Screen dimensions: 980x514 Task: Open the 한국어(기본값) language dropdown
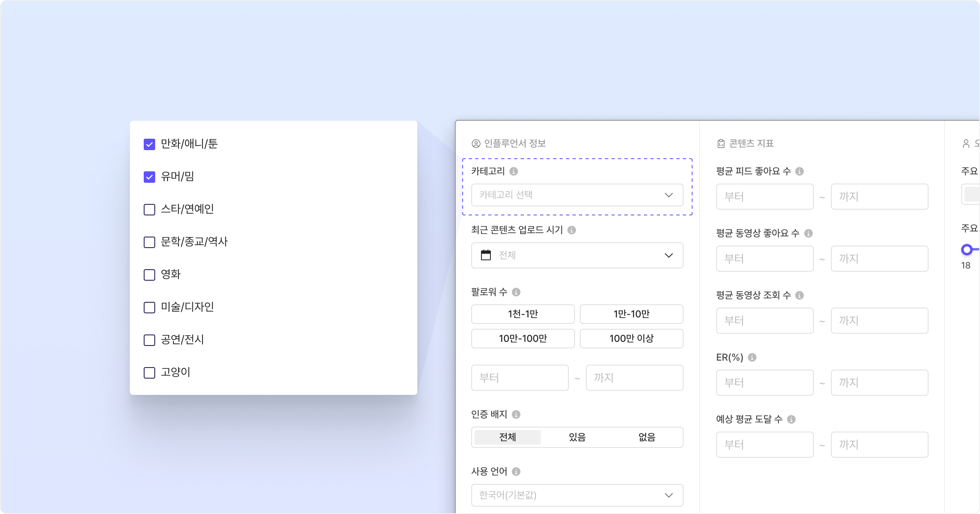click(x=577, y=495)
